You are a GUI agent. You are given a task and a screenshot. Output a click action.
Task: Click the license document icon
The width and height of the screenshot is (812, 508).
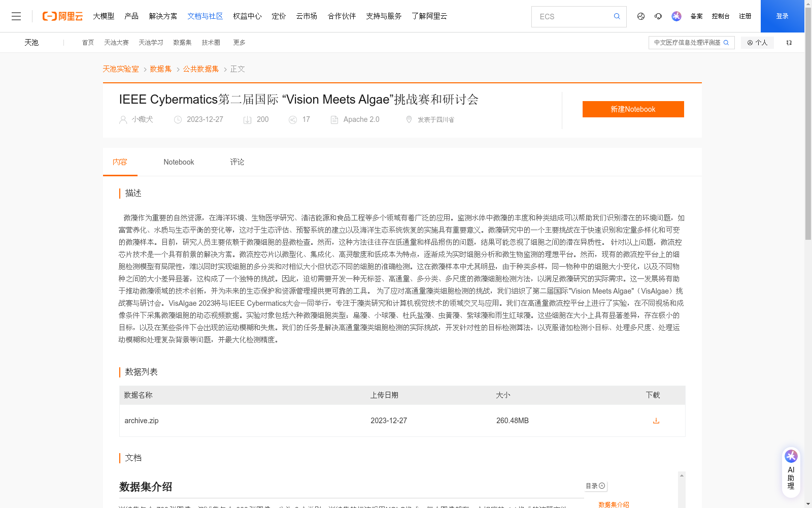pyautogui.click(x=334, y=120)
